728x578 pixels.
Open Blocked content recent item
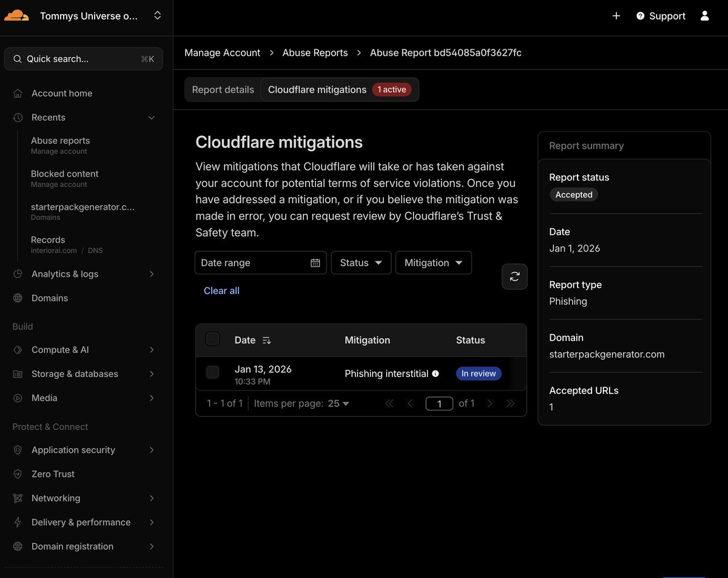(65, 178)
